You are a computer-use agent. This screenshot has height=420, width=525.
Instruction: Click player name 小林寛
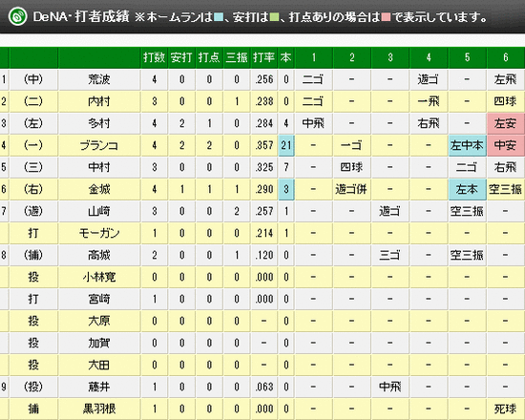[99, 277]
